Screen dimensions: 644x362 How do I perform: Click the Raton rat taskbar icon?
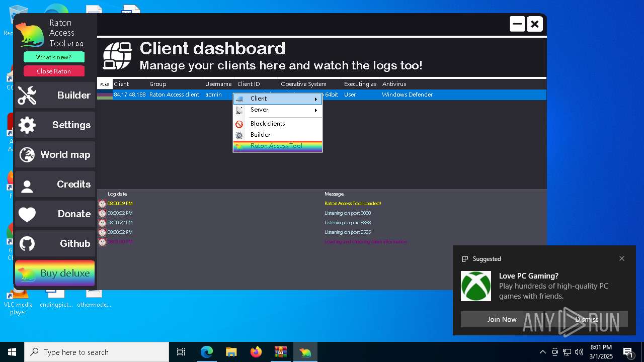pos(305,352)
